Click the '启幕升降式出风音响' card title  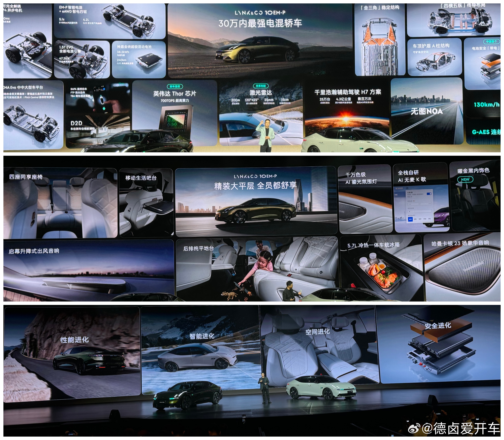(34, 251)
